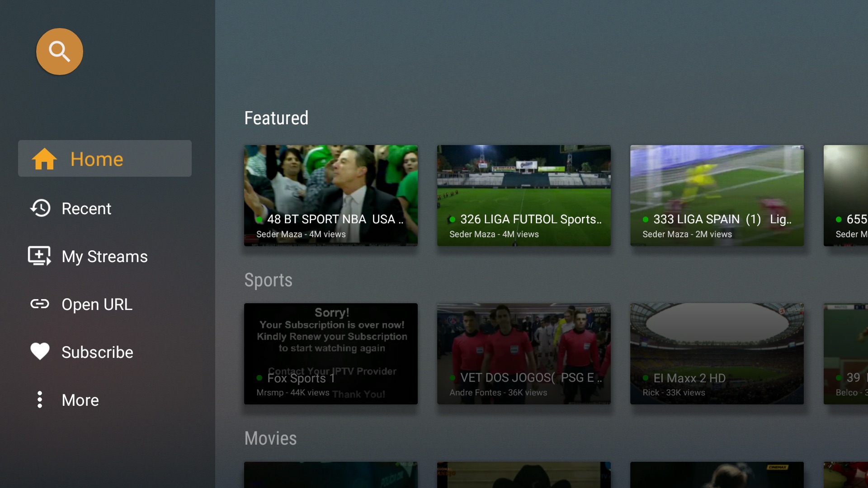Viewport: 868px width, 488px height.
Task: Click the Subscribe button in sidebar
Action: (x=97, y=352)
